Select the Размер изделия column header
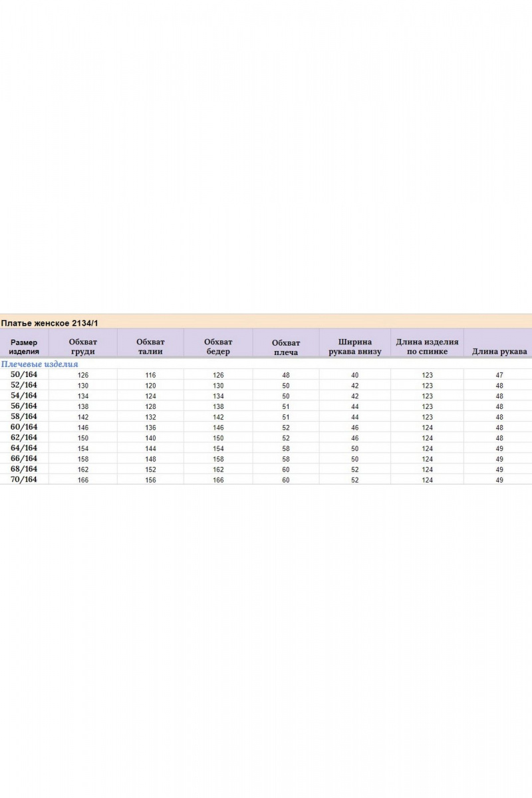 click(24, 347)
